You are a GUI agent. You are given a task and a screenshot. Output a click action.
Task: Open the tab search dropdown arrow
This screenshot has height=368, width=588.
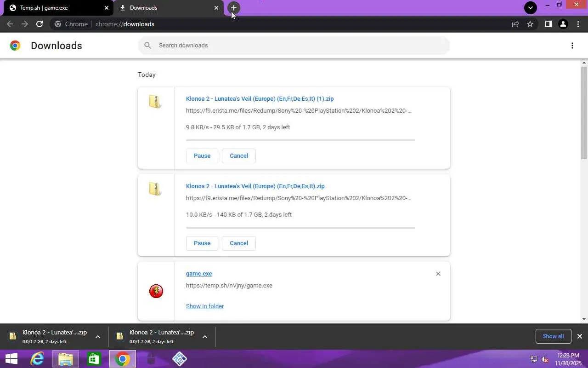(x=531, y=7)
